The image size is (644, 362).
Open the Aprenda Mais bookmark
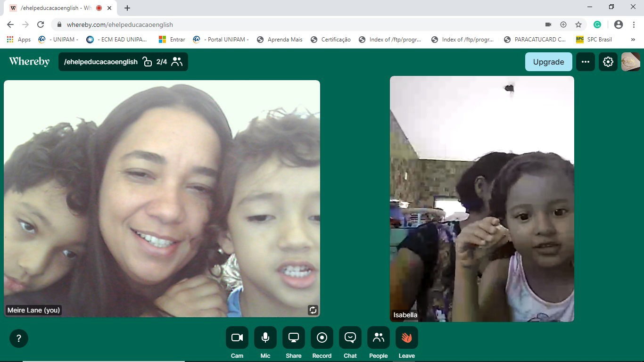coord(280,40)
